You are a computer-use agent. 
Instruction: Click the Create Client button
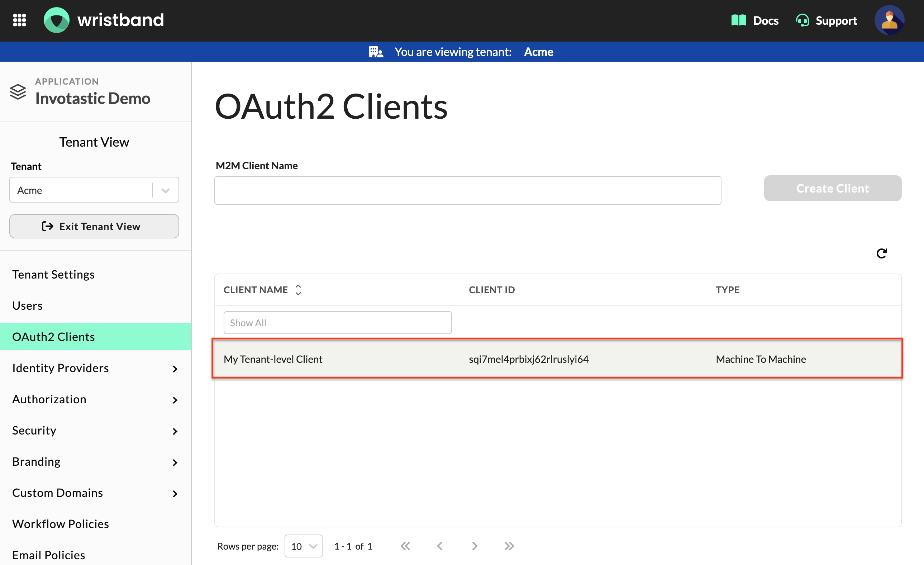click(833, 188)
